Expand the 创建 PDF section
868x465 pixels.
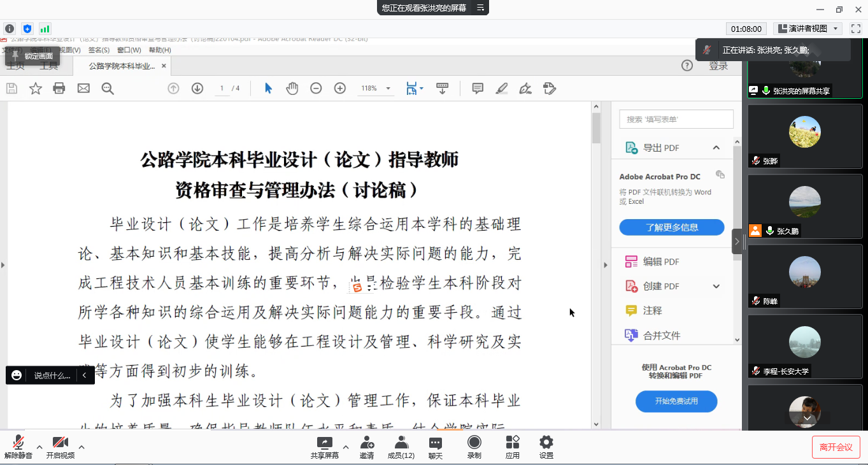pos(716,286)
